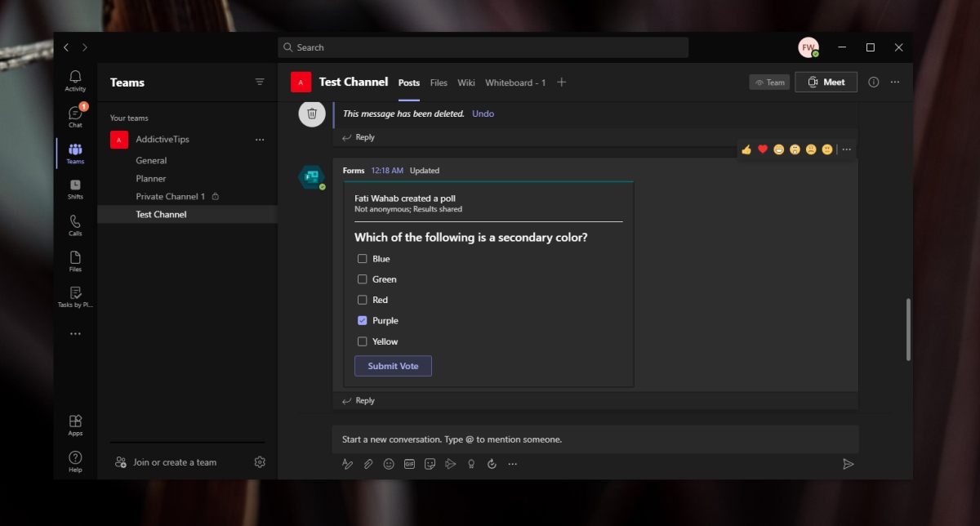Screen dimensions: 980x526
Task: Reply to the deleted message thread
Action: 359,137
